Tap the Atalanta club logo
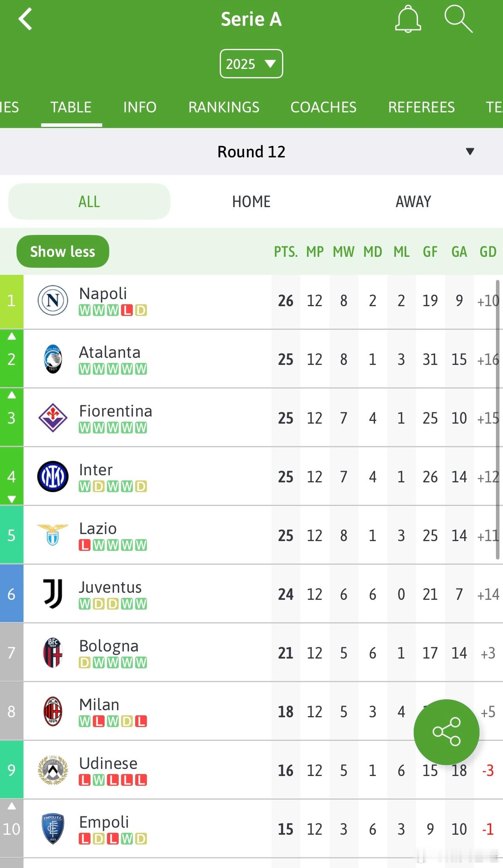Screen dimensions: 503x868 pos(53,359)
